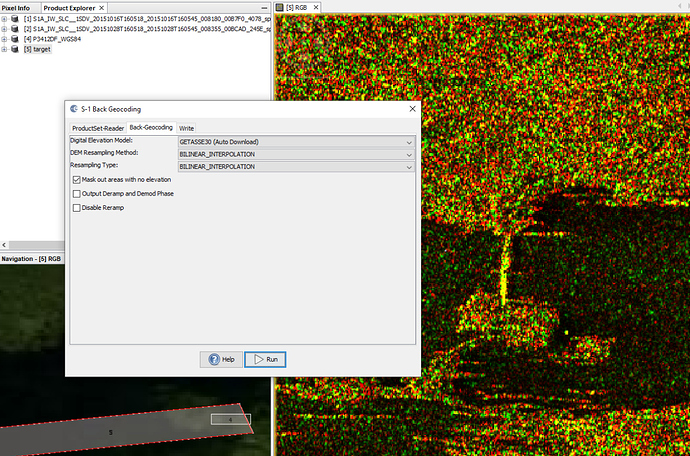Open Digital Elevation Model dropdown

(296, 142)
